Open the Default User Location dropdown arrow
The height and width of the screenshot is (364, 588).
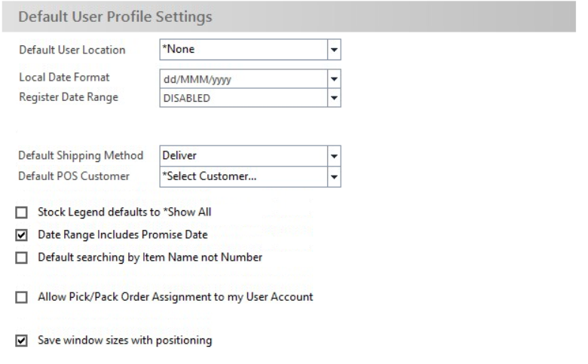coord(334,50)
